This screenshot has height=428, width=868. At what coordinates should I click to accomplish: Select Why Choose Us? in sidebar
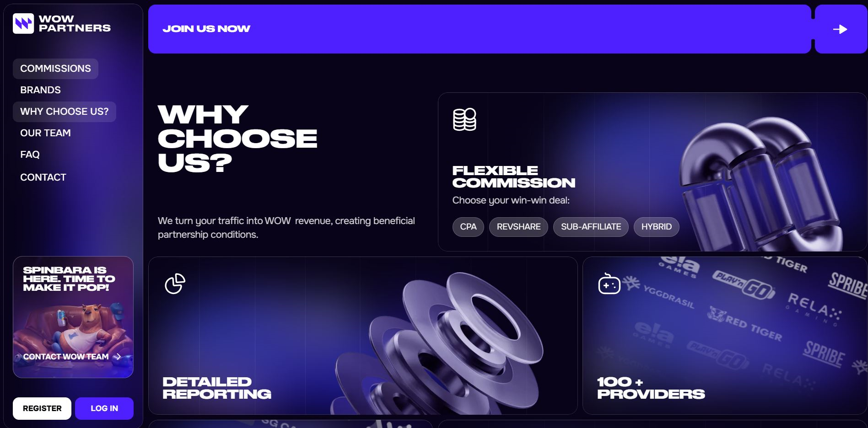65,112
